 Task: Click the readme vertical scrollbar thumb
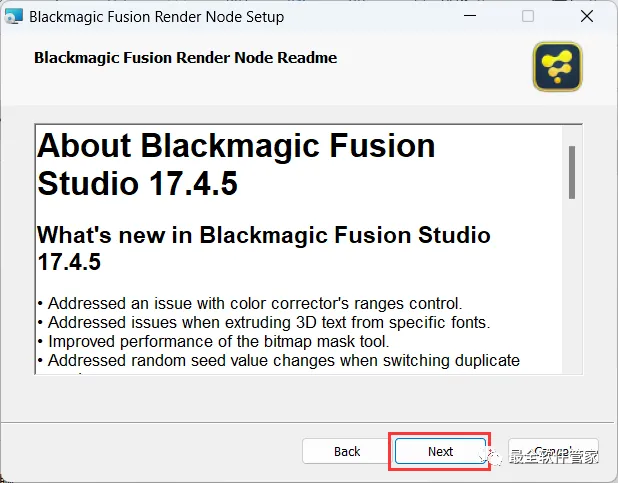point(572,172)
